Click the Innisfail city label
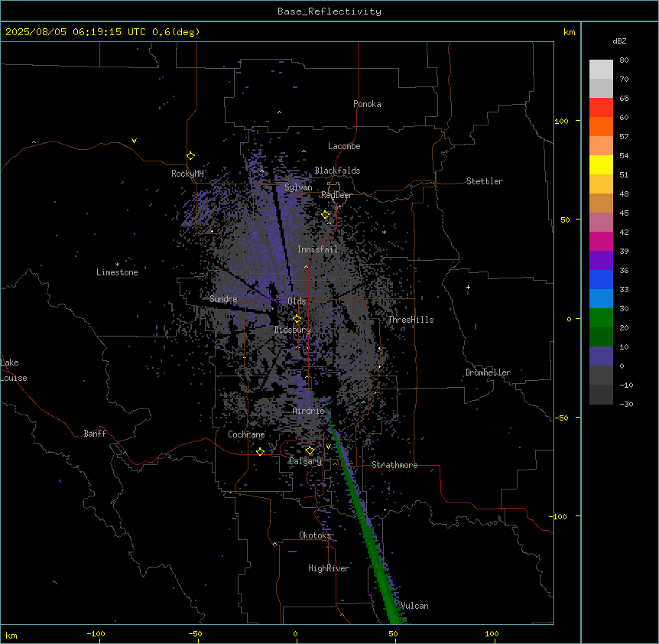Image resolution: width=659 pixels, height=644 pixels. pyautogui.click(x=317, y=249)
